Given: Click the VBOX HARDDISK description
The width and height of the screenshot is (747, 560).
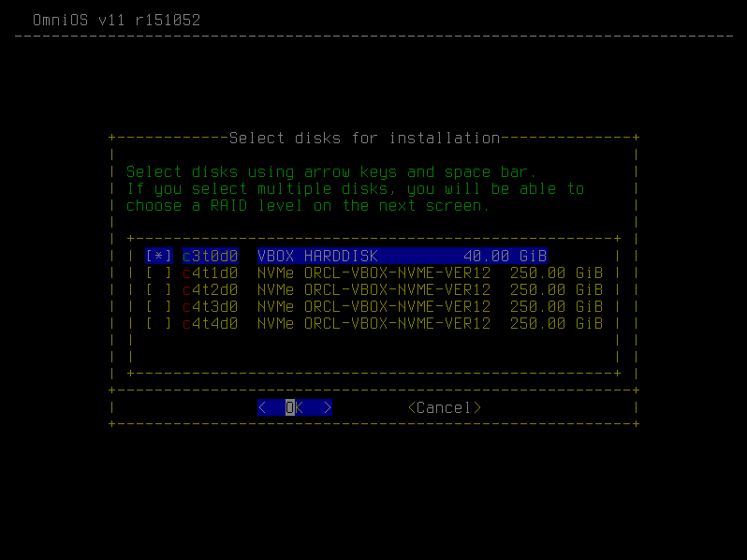Looking at the screenshot, I should coord(317,256).
